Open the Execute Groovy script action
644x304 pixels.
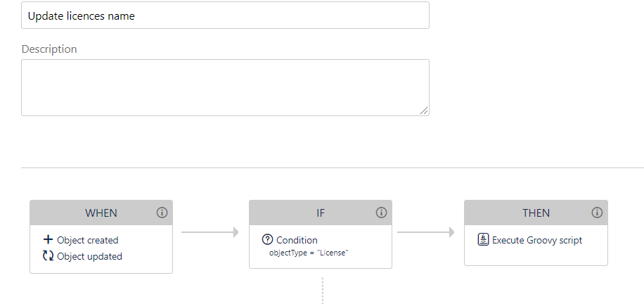pos(536,240)
